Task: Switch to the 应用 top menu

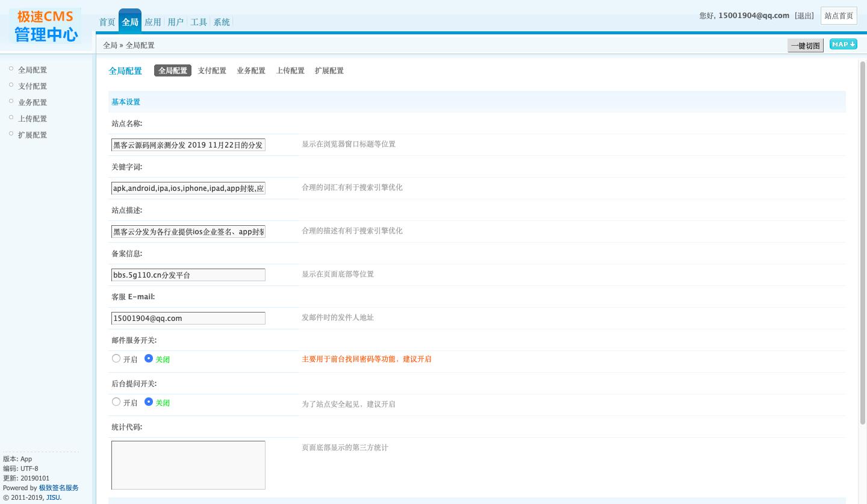Action: tap(152, 22)
